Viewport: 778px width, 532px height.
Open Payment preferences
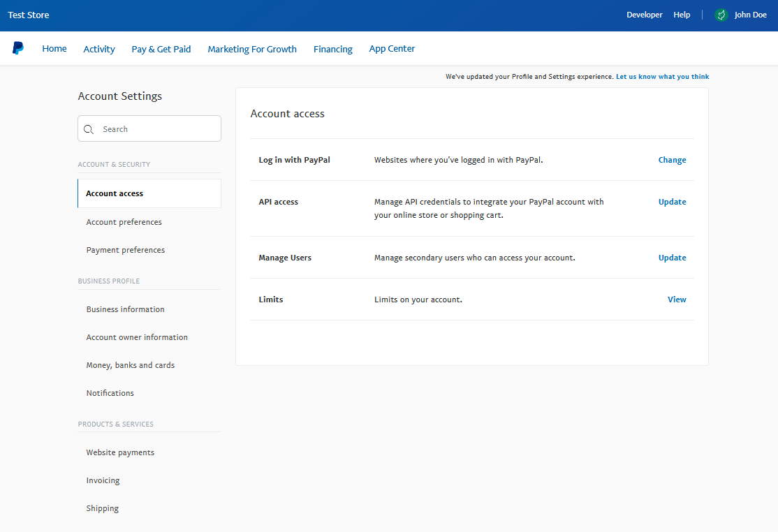[126, 250]
